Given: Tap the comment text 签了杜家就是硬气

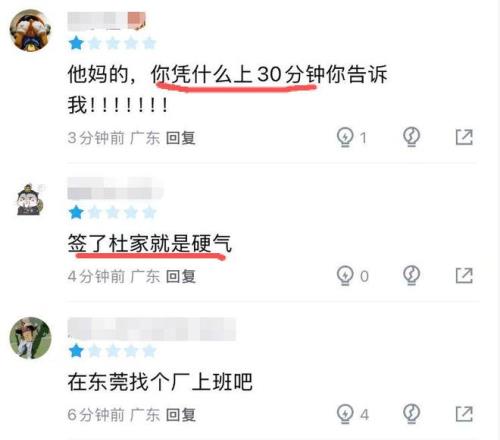Looking at the screenshot, I should click(x=150, y=243).
